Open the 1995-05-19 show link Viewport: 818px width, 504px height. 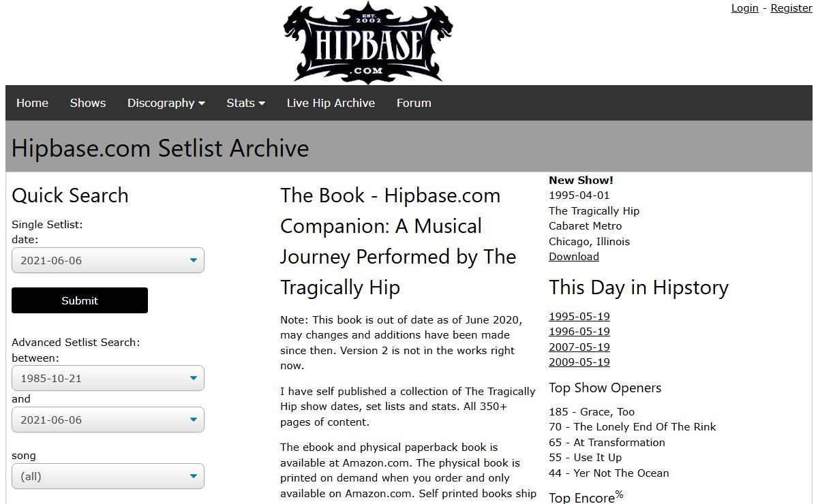tap(579, 316)
